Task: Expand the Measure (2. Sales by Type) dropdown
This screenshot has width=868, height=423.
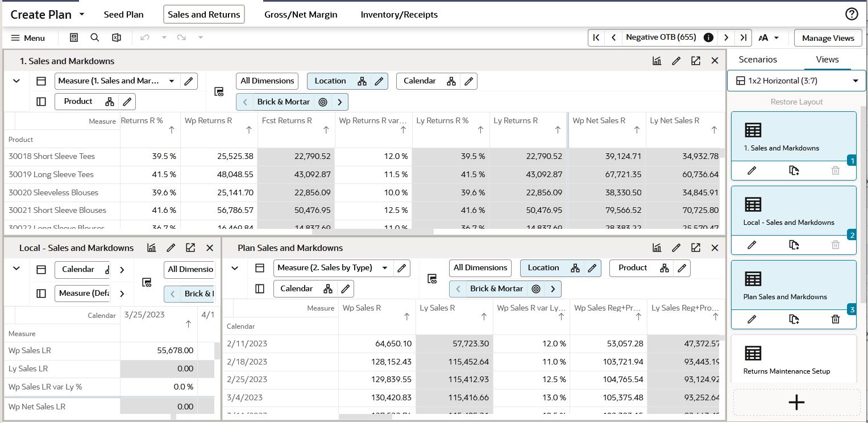Action: coord(385,268)
